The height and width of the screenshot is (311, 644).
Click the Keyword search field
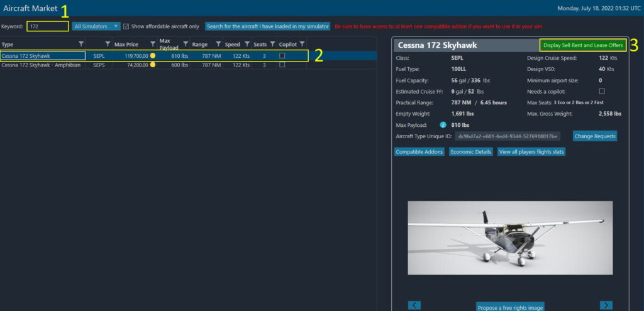tap(48, 26)
